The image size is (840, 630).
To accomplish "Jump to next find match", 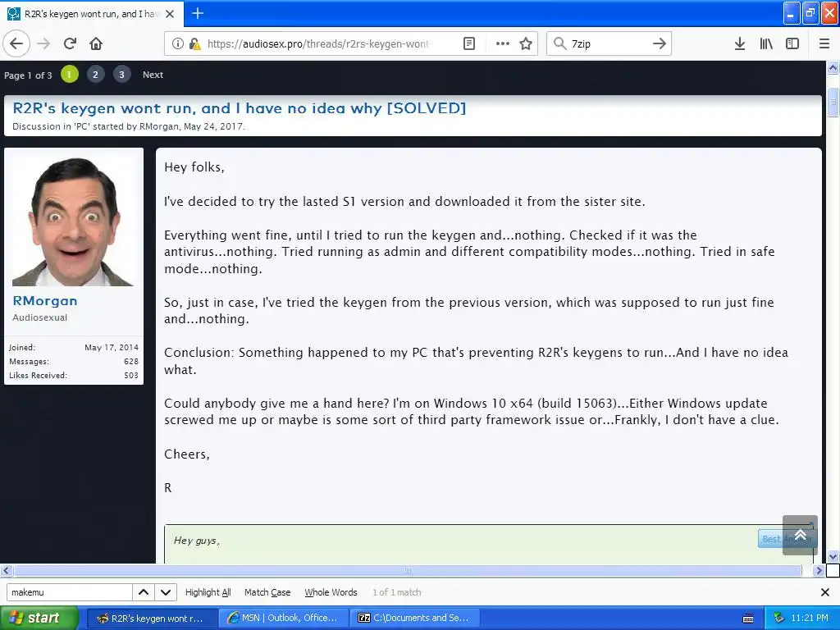I will (166, 592).
